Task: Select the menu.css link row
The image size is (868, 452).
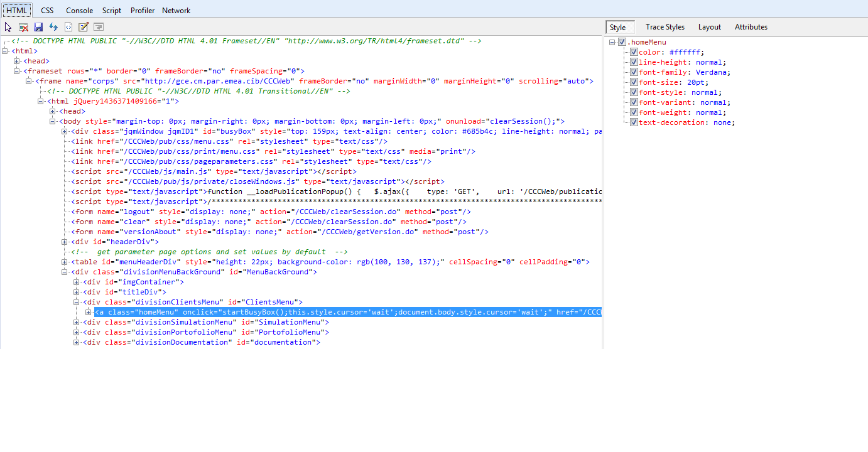Action: [229, 141]
